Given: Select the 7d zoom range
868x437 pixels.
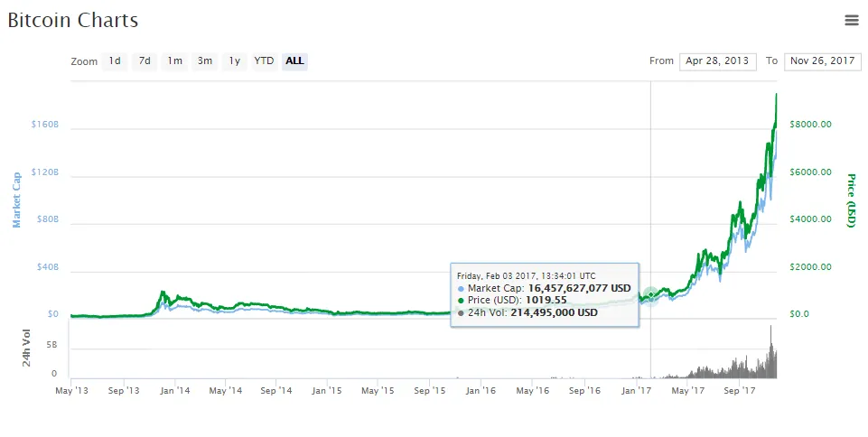Looking at the screenshot, I should tap(145, 60).
